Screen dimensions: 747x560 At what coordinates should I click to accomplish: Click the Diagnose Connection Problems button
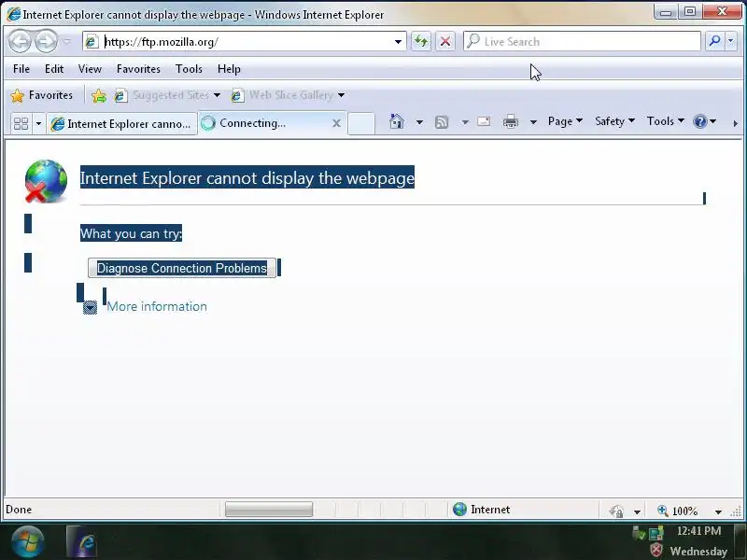pyautogui.click(x=182, y=268)
